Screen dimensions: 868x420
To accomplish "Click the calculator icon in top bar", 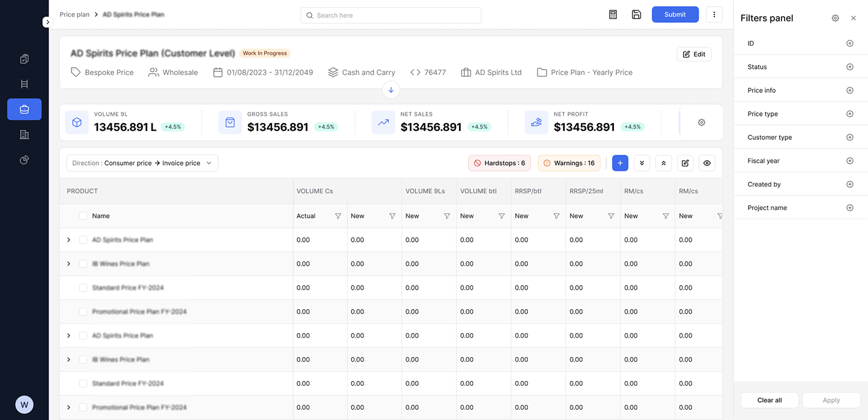I will coord(613,14).
